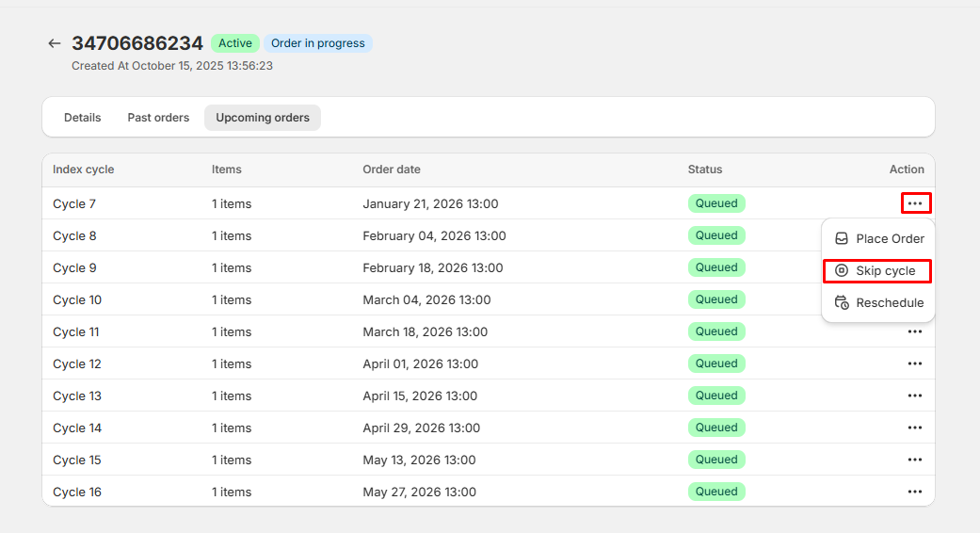The width and height of the screenshot is (980, 533).
Task: Expand the action options for Cycle 15
Action: [915, 460]
